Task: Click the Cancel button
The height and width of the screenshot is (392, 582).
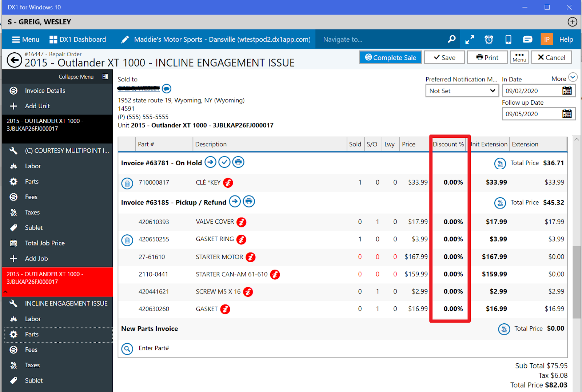Action: 551,57
